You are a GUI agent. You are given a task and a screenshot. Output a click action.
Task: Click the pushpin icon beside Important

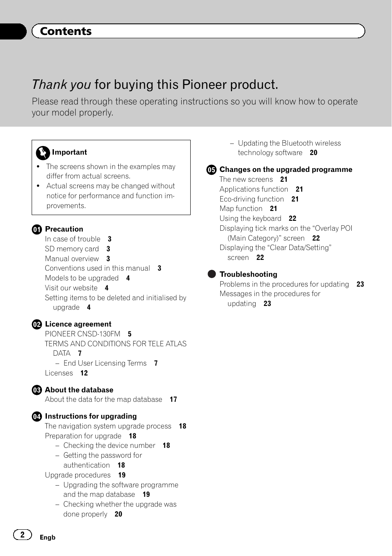pyautogui.click(x=43, y=153)
